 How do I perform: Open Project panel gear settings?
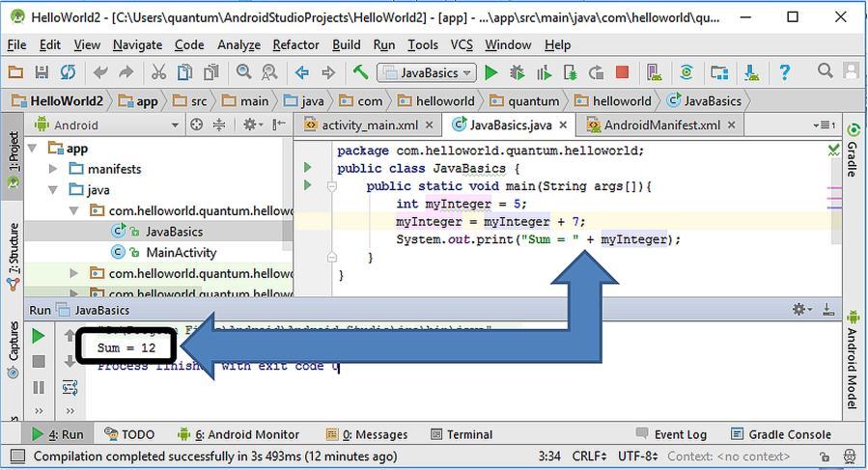(x=252, y=124)
